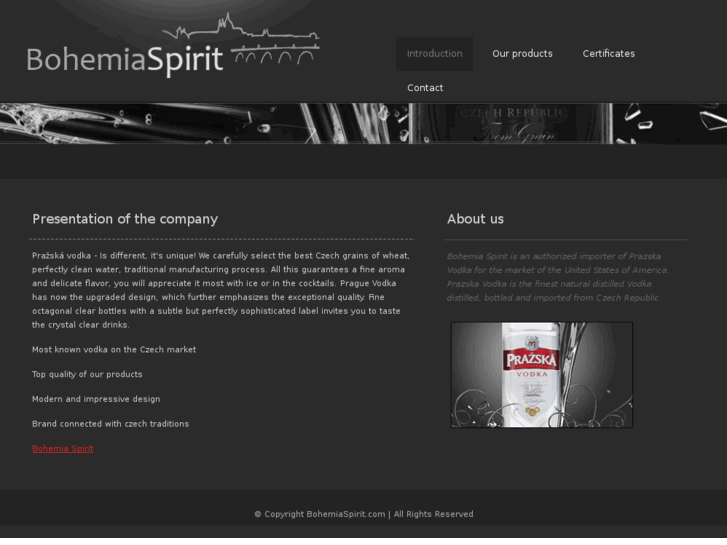This screenshot has height=545, width=727.
Task: Select the Presentation of the company heading
Action: coord(125,219)
